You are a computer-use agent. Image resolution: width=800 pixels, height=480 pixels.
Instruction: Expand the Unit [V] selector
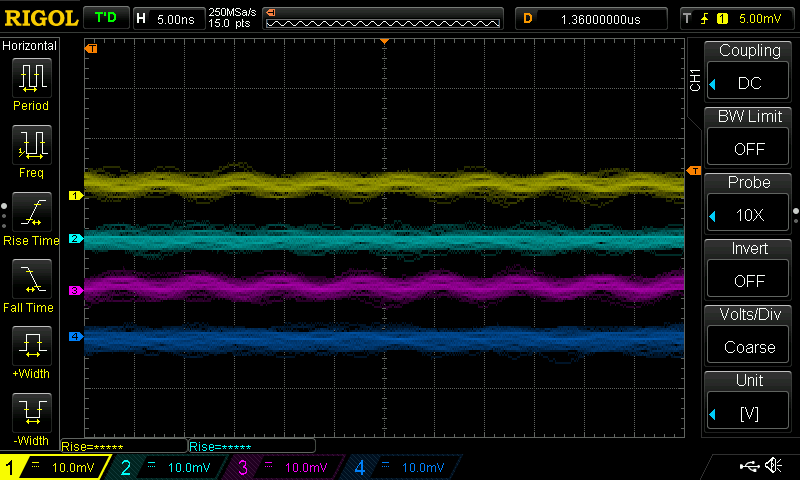click(x=749, y=412)
